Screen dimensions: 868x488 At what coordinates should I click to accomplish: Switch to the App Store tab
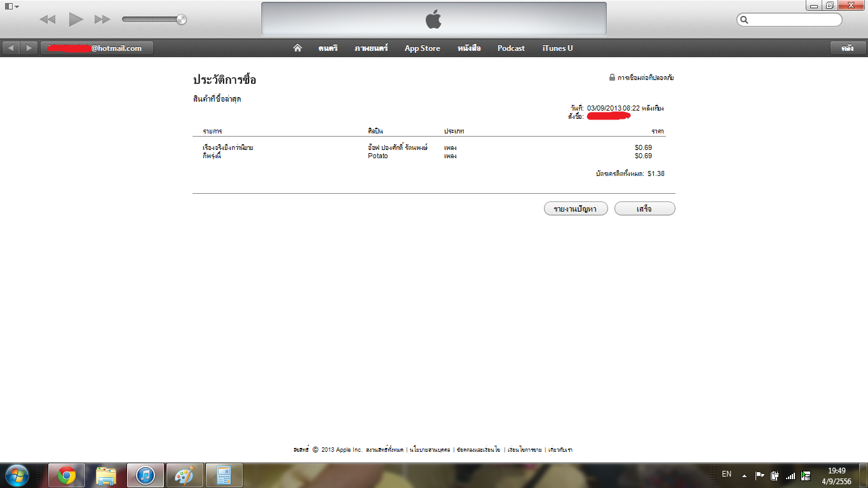423,48
